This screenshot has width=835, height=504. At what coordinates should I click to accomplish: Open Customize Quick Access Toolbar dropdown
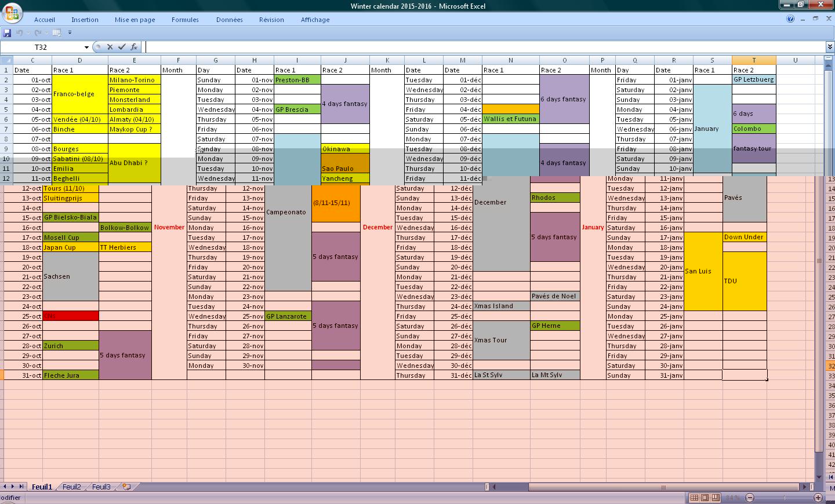click(x=70, y=33)
